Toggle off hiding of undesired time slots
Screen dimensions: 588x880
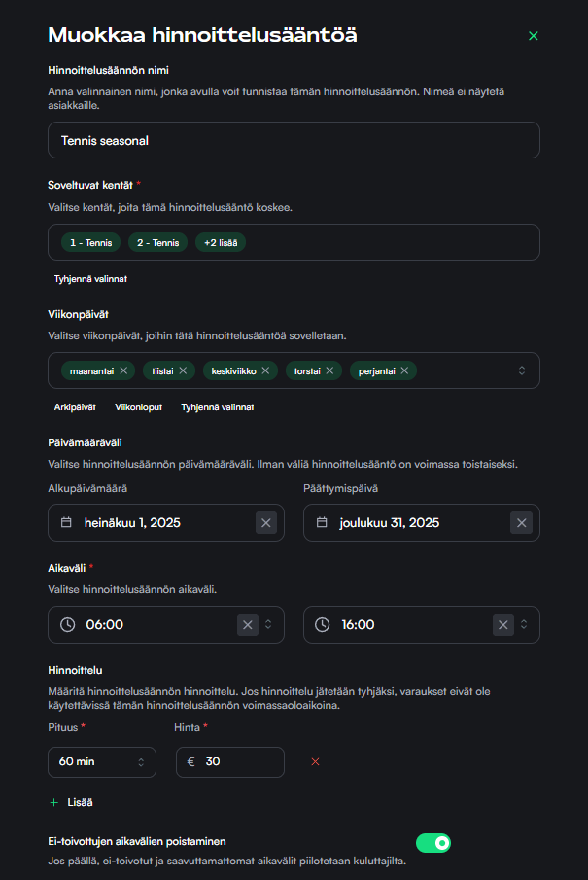[x=433, y=843]
